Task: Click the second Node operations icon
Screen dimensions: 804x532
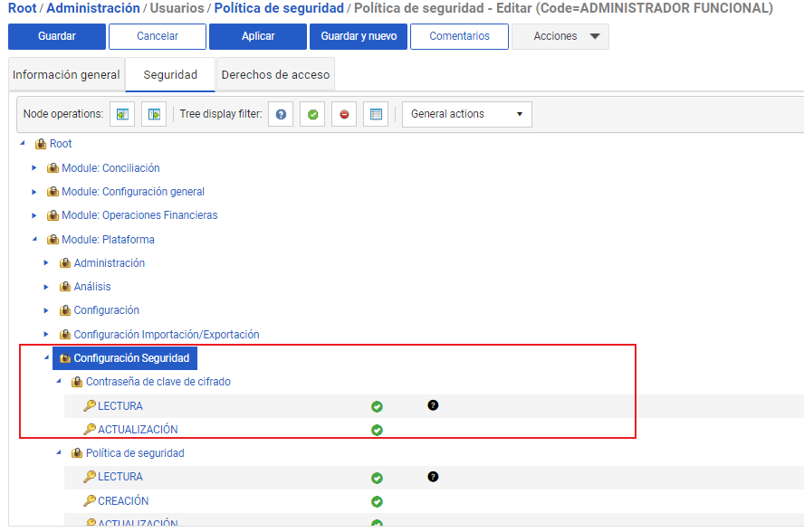Action: (154, 115)
